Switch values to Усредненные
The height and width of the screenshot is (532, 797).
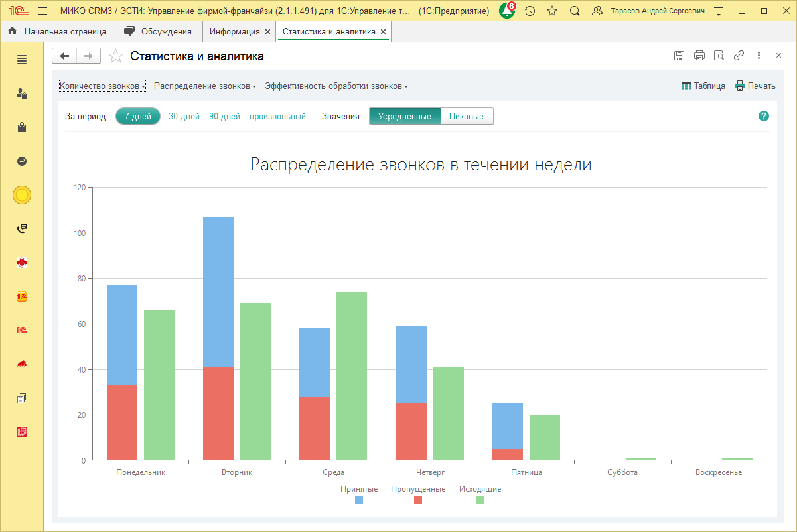[x=405, y=117]
